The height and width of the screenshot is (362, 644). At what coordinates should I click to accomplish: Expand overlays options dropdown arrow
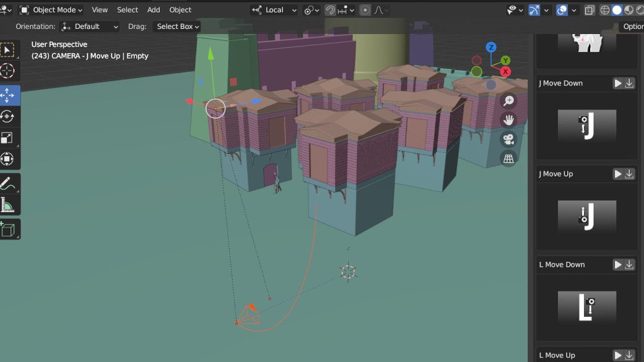point(574,11)
